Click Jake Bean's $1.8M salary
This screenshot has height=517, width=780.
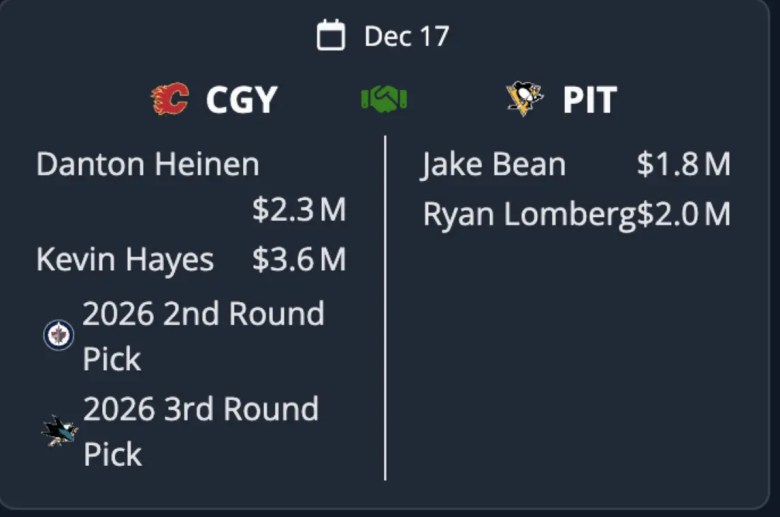point(683,164)
